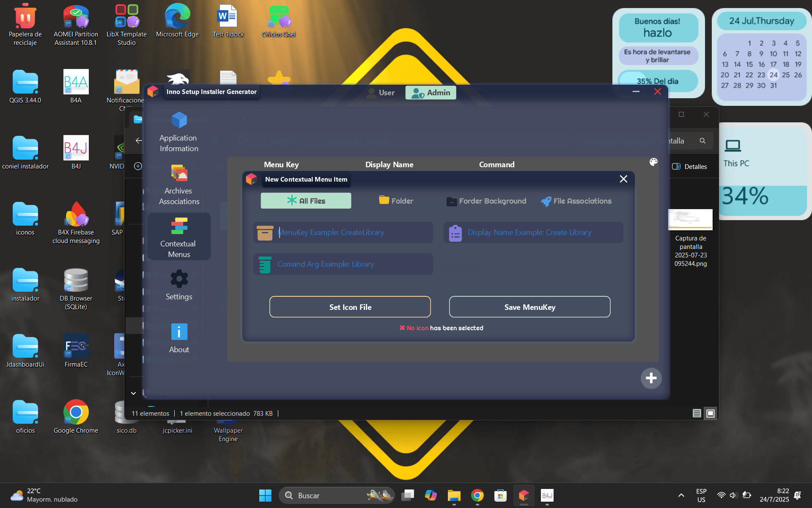Viewport: 812px width, 508px height.
Task: Switch to User mode
Action: (x=381, y=93)
